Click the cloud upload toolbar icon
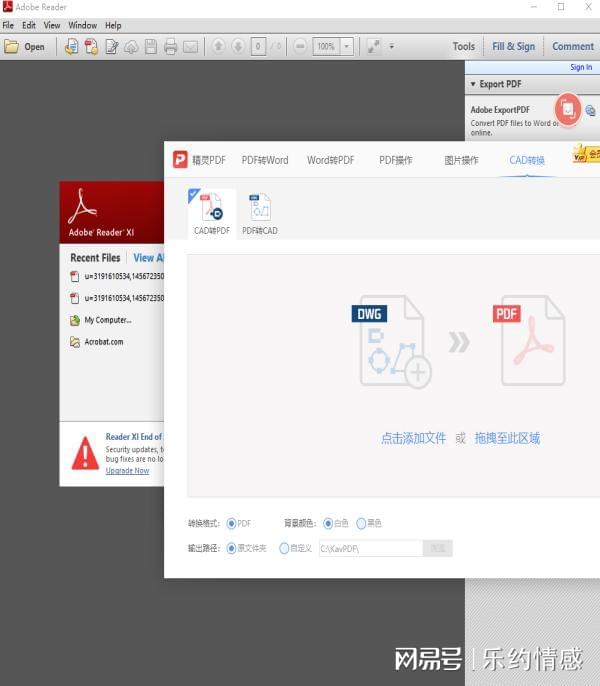The height and width of the screenshot is (686, 600). [131, 46]
